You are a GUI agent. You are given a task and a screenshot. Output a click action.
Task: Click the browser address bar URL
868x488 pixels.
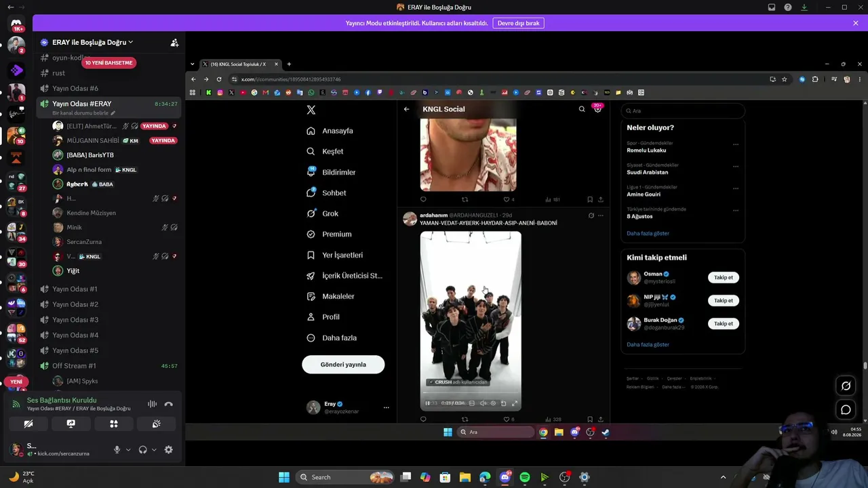point(291,79)
